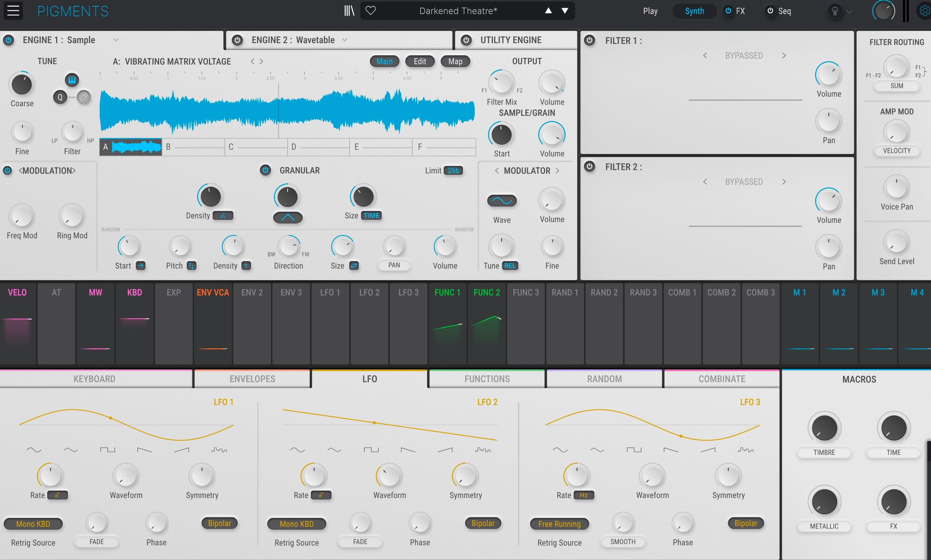Screen dimensions: 931x560
Task: Click the granular shape window button
Action: tap(288, 217)
